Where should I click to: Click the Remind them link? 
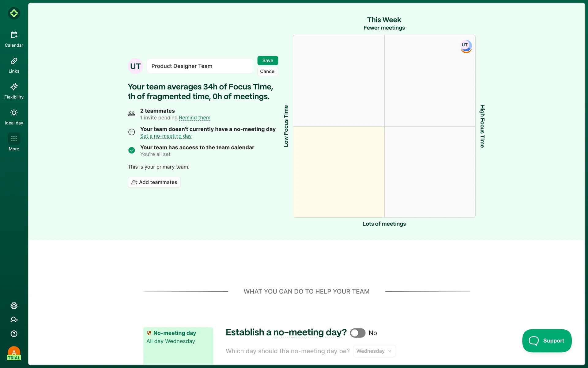click(x=194, y=118)
